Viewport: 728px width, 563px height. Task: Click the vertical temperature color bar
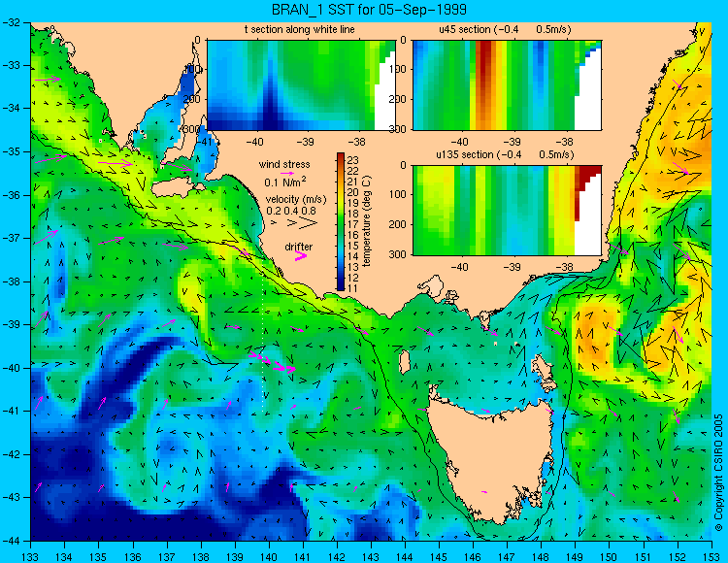pyautogui.click(x=341, y=222)
